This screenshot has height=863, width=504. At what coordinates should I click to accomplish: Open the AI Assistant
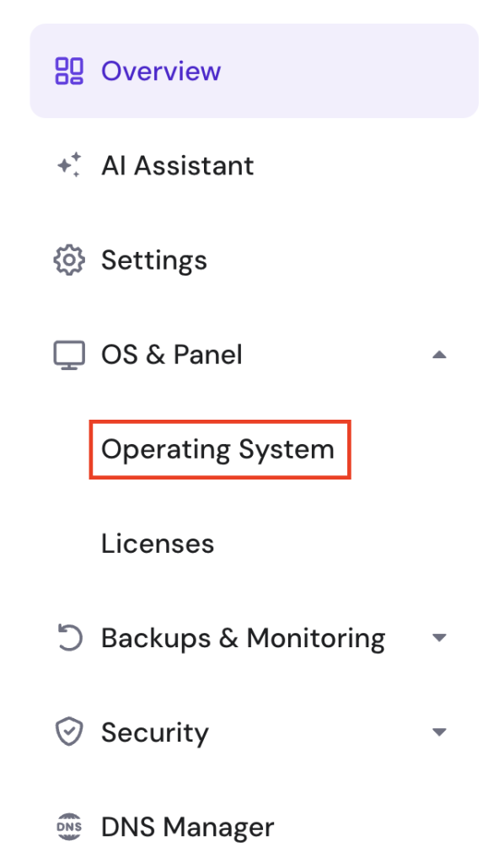point(177,165)
